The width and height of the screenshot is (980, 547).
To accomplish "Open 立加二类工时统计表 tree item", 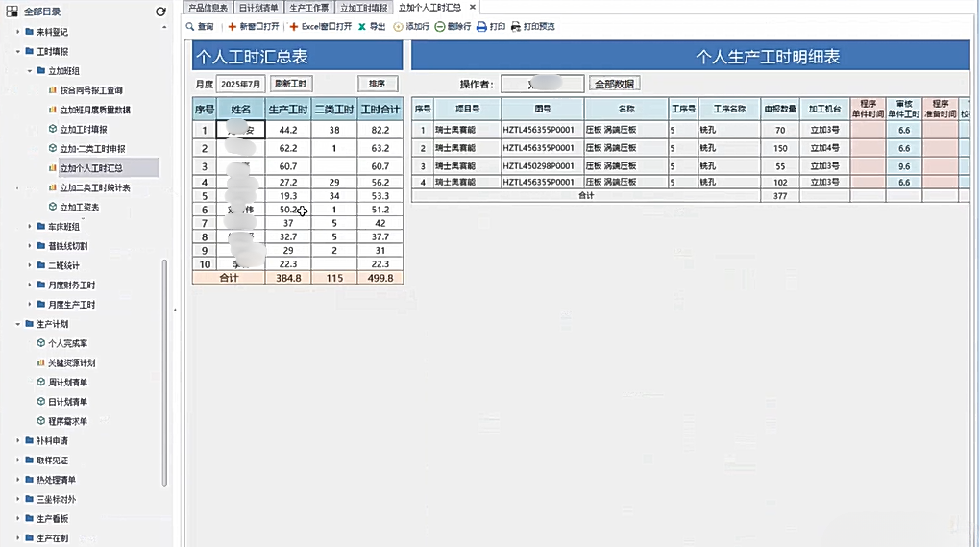I will 95,187.
